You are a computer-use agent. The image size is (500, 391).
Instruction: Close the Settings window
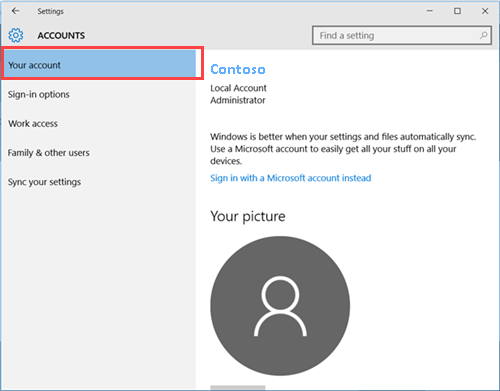(485, 11)
